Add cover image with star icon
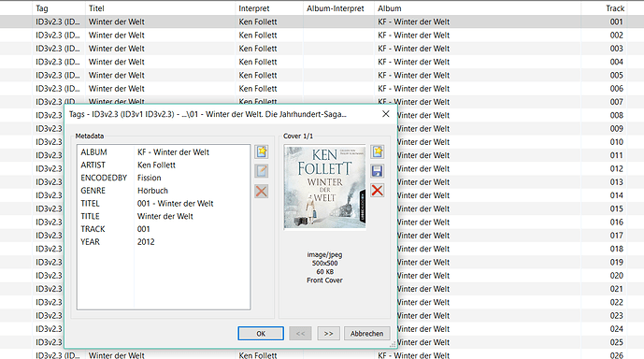 [378, 151]
